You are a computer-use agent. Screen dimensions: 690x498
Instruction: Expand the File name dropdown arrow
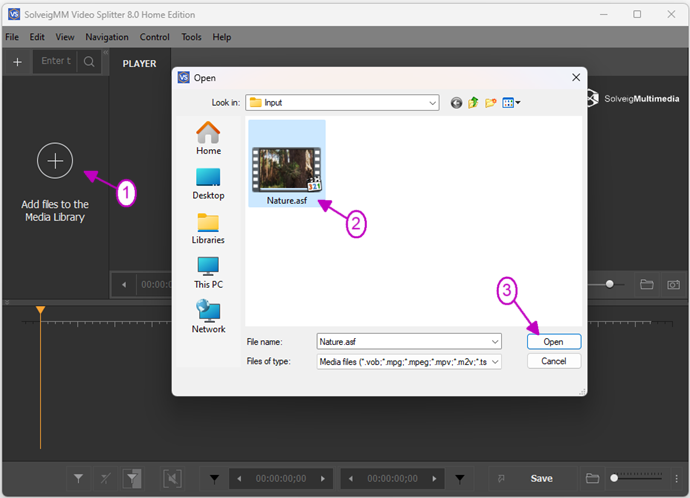point(495,342)
